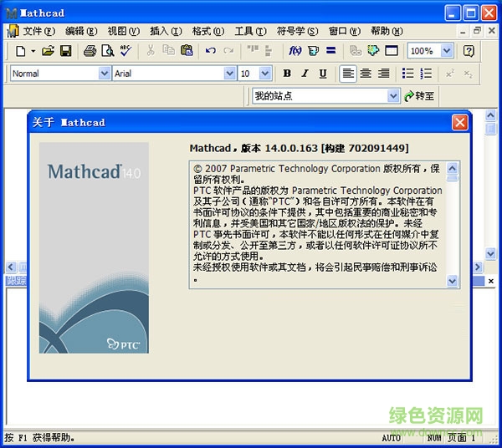The width and height of the screenshot is (502, 448).
Task: Open the 符号学 (Symbolics) menu
Action: (x=297, y=31)
